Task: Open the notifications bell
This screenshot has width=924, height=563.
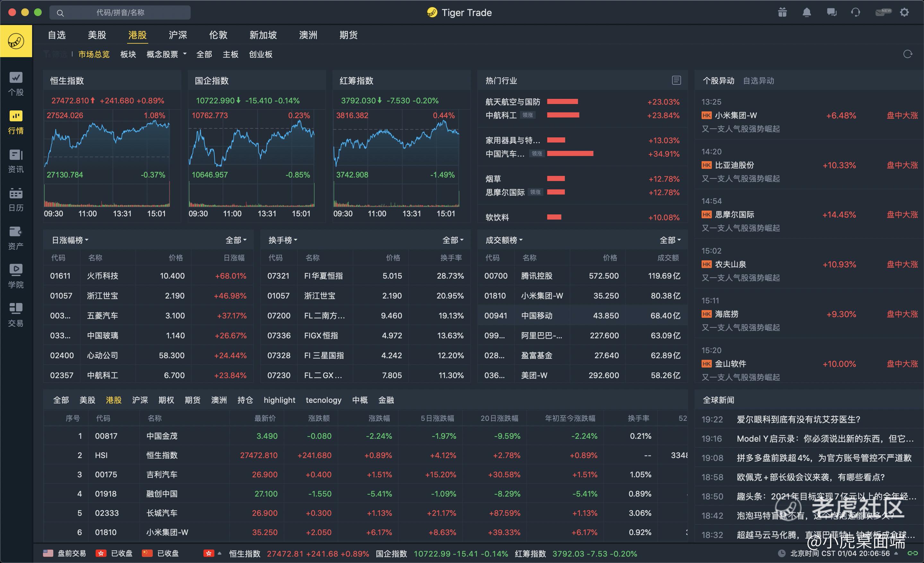Action: (x=807, y=13)
